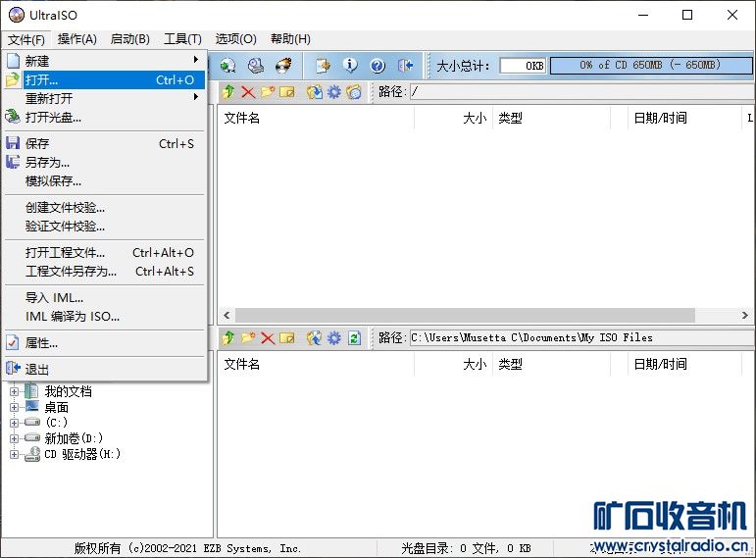Image resolution: width=756 pixels, height=558 pixels.
Task: Expand the (C:) drive node
Action: 14,423
